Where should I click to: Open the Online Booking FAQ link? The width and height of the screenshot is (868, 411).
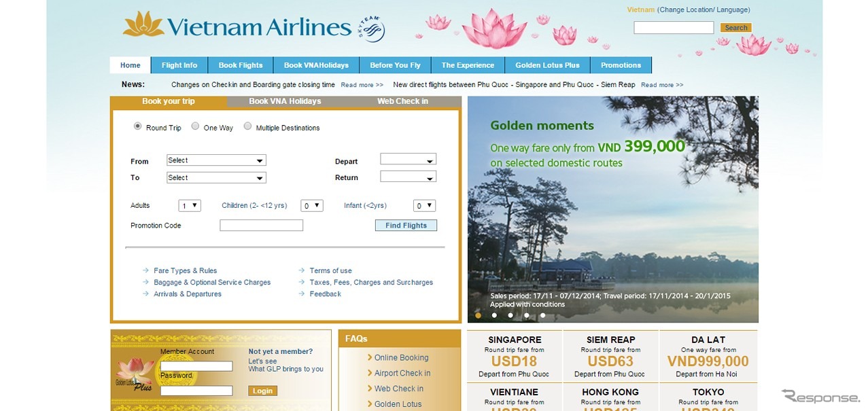click(x=402, y=357)
